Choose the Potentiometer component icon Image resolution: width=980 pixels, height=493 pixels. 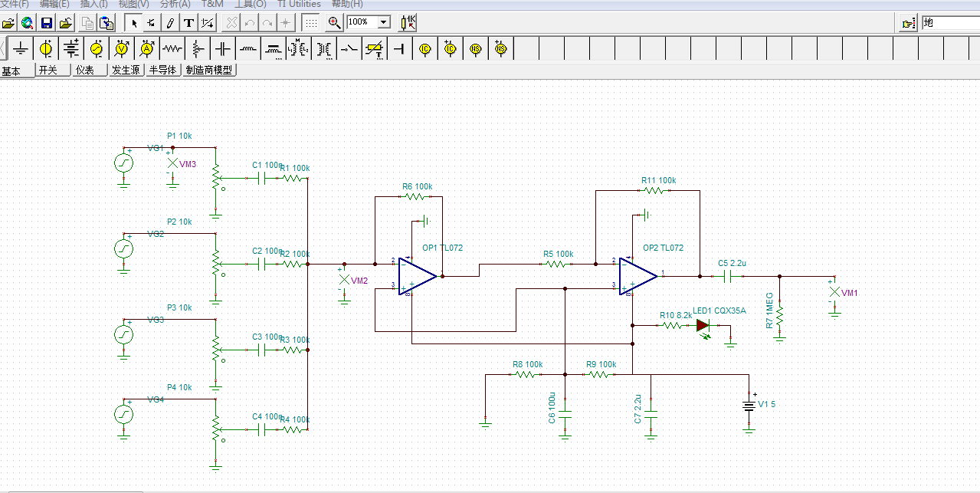[198, 49]
